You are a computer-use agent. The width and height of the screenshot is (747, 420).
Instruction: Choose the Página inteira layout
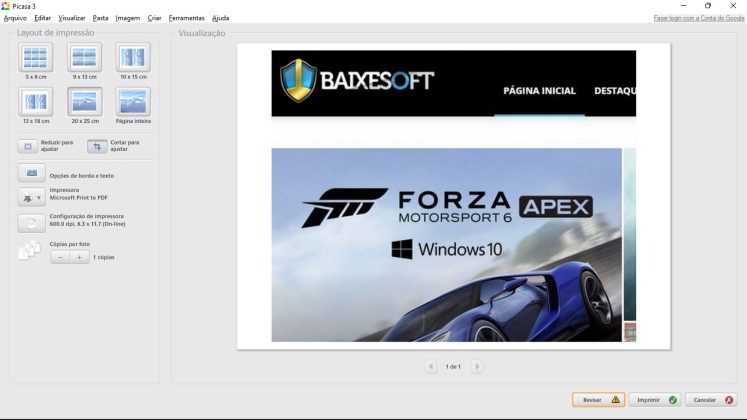[x=133, y=102]
